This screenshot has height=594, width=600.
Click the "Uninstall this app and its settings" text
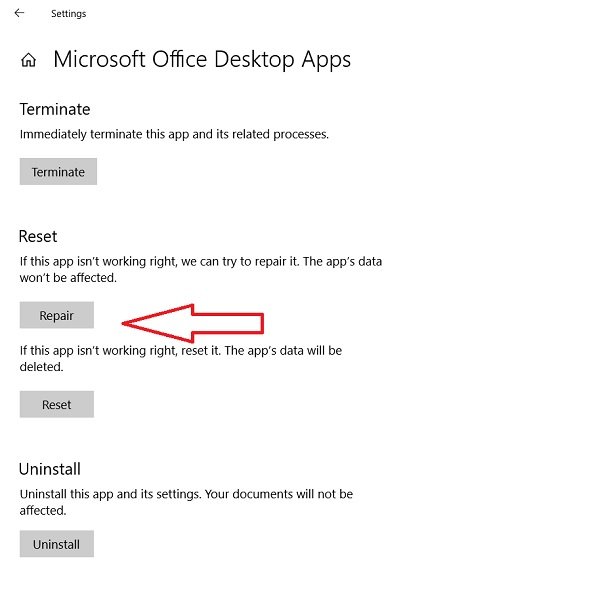[x=186, y=494]
